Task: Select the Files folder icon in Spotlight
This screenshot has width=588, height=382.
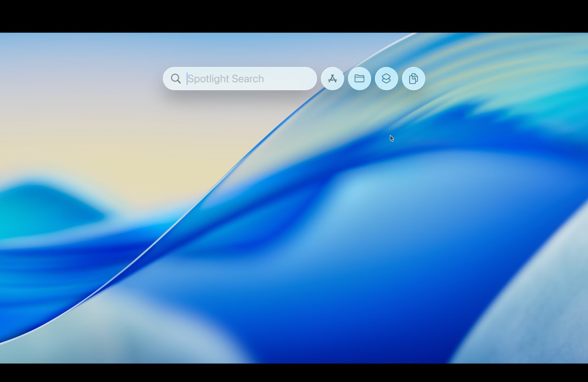Action: [359, 79]
